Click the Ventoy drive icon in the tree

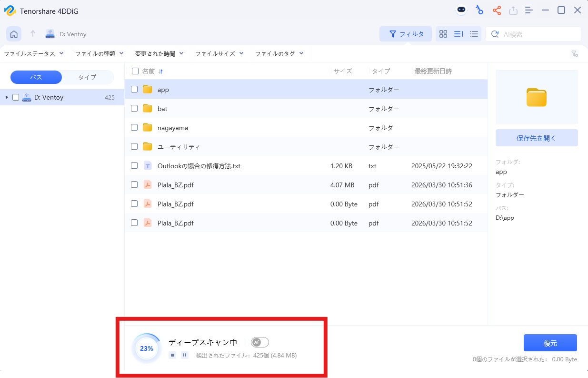[x=27, y=97]
